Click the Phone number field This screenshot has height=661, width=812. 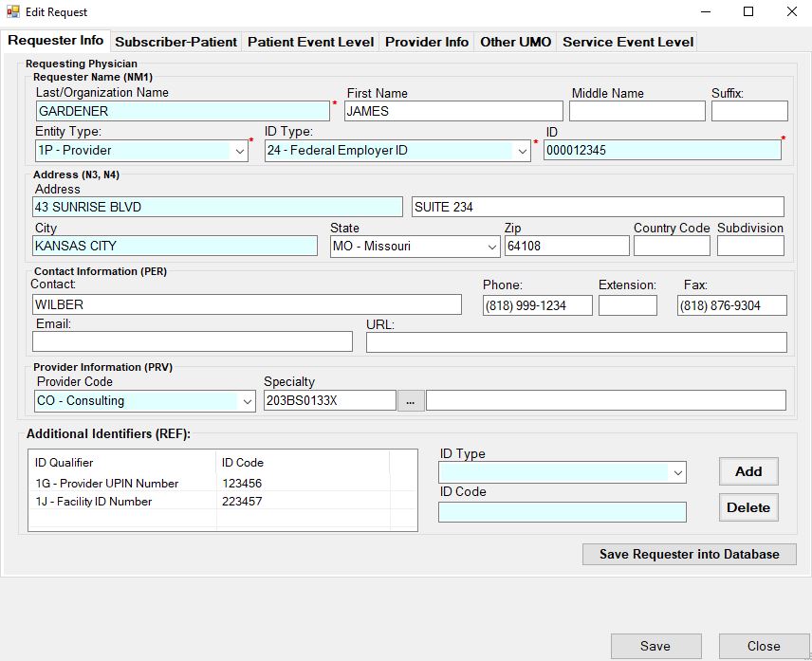click(x=538, y=305)
